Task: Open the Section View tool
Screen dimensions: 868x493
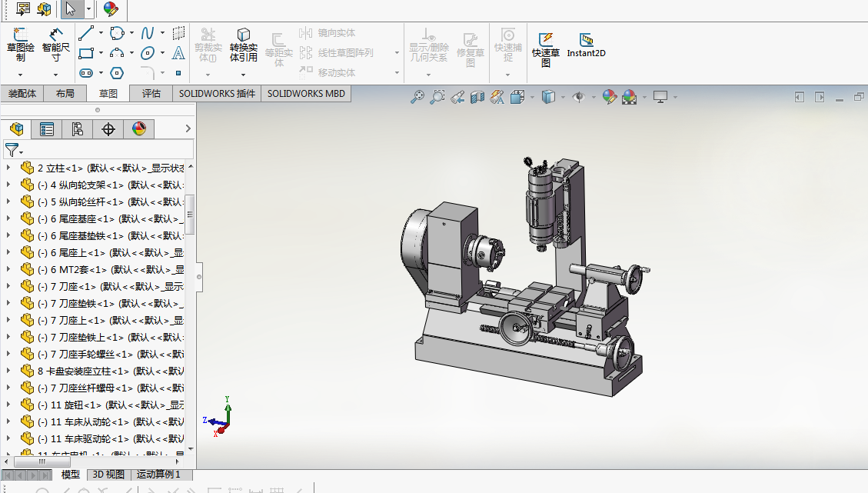Action: (477, 97)
